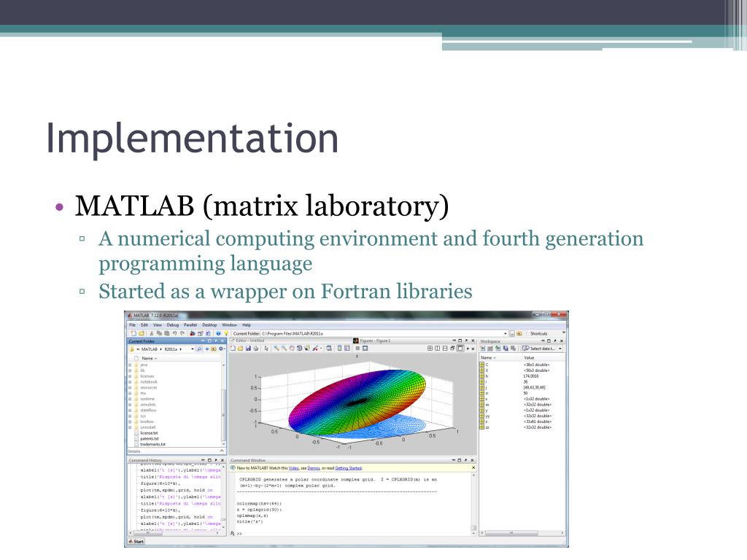
Task: Open the Desktop menu
Action: (x=209, y=324)
